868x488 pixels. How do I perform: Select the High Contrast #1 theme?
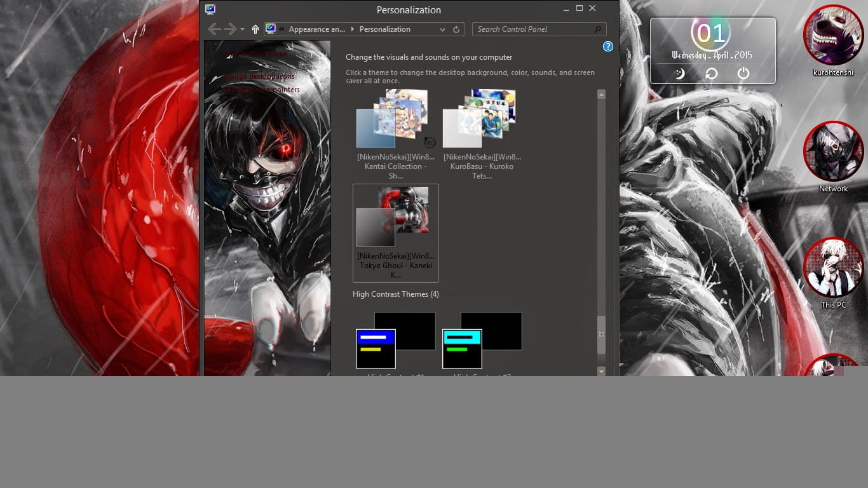pos(396,343)
